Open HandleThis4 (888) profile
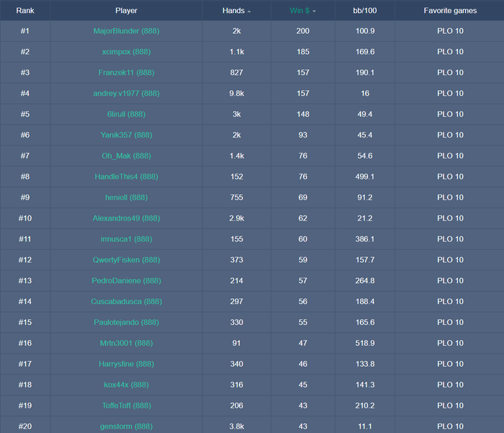 126,177
